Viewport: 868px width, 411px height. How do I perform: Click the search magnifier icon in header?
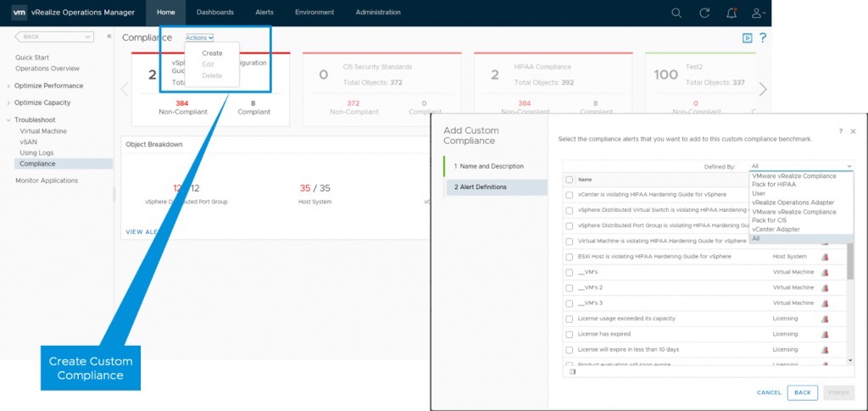pyautogui.click(x=676, y=13)
